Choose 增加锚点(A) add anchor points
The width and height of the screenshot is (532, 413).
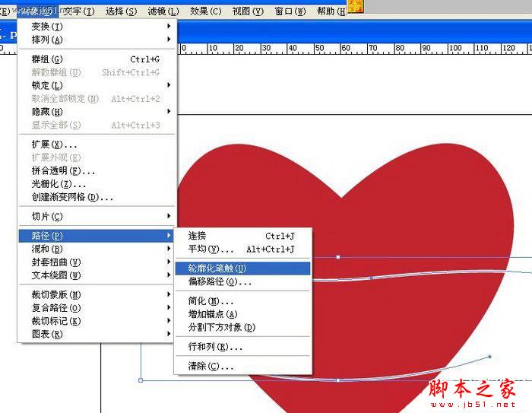coord(243,314)
